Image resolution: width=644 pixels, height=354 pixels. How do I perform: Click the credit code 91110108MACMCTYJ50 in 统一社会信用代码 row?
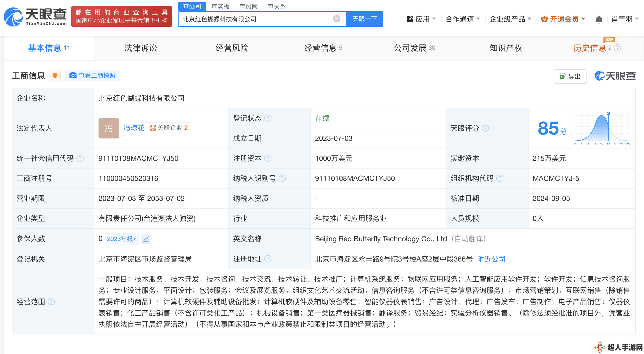(x=138, y=158)
